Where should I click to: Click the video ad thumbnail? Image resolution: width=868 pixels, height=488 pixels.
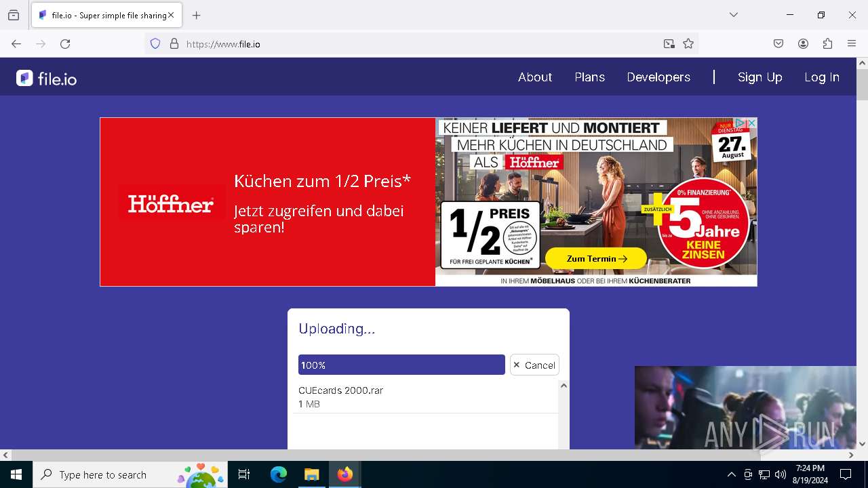coord(745,407)
